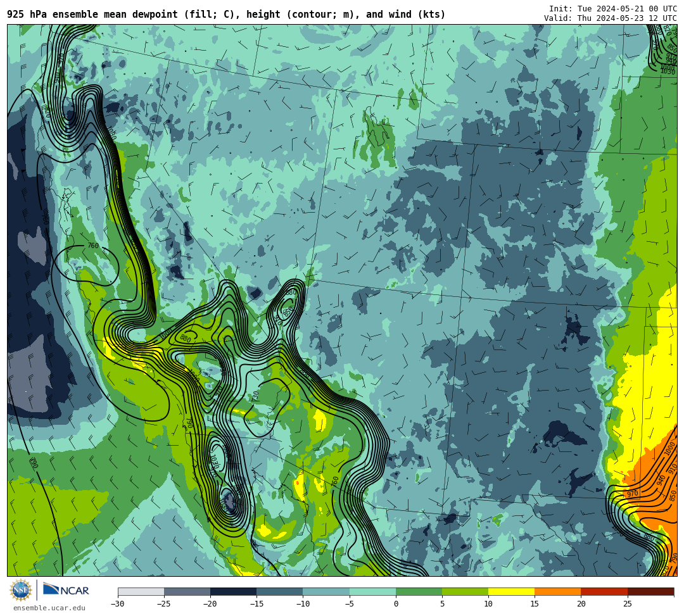Click the colorbar tick label -10
Viewport: 684px width, 616px height.
coord(303,604)
